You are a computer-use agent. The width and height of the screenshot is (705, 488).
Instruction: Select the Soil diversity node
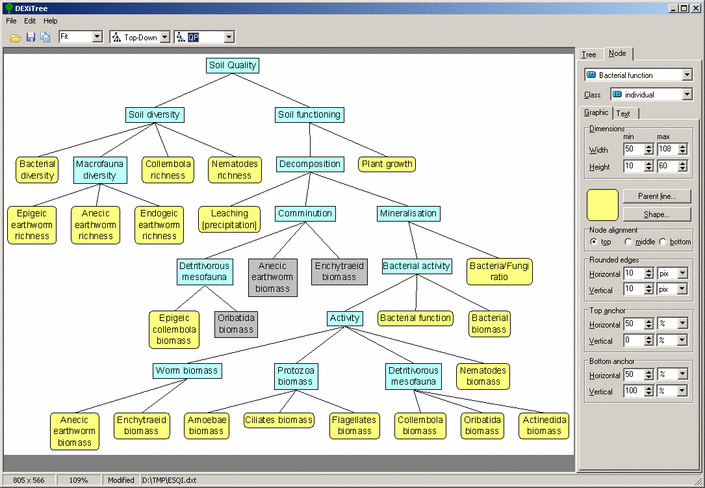(x=155, y=115)
